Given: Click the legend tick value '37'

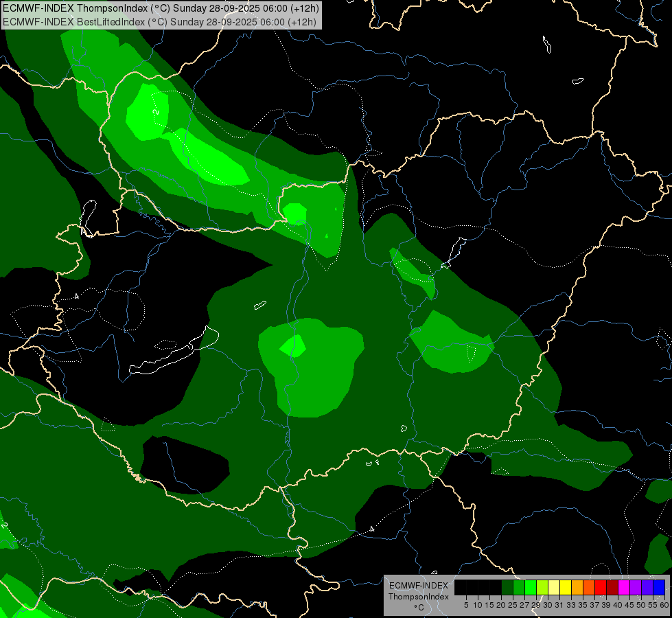Looking at the screenshot, I should 594,605.
